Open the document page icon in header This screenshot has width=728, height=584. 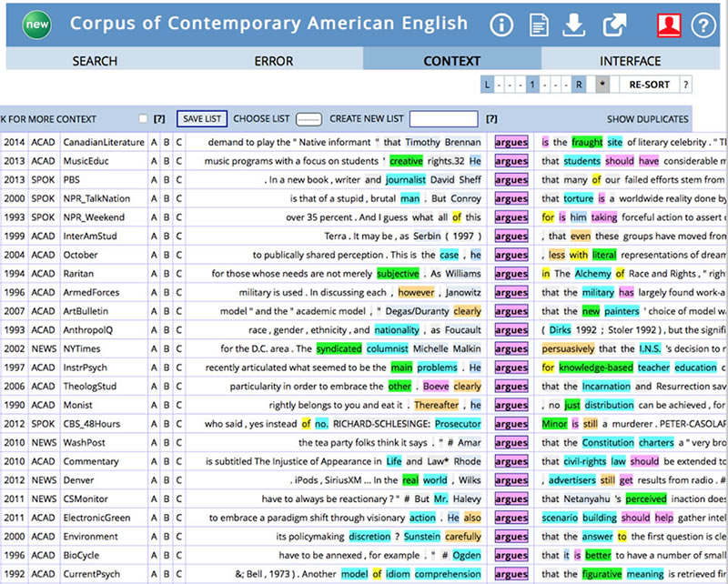539,25
